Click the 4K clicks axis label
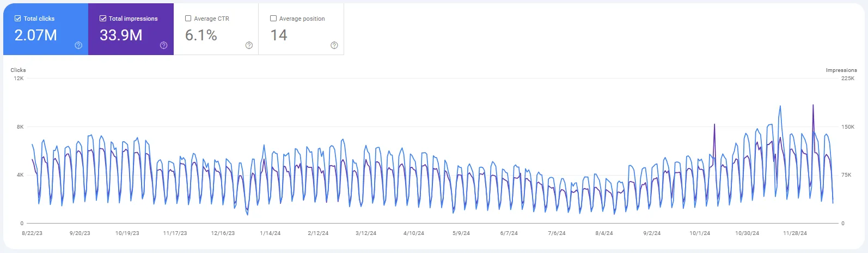The width and height of the screenshot is (868, 253). pos(20,175)
